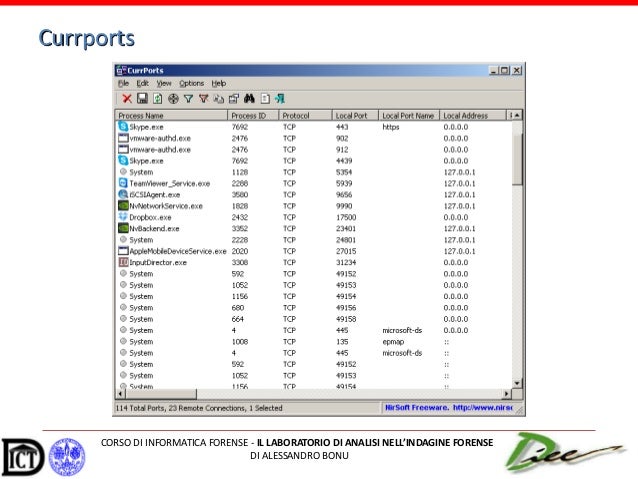Click the vertical scrollbar down arrow
Screen dimensions: 638x479
click(x=517, y=383)
